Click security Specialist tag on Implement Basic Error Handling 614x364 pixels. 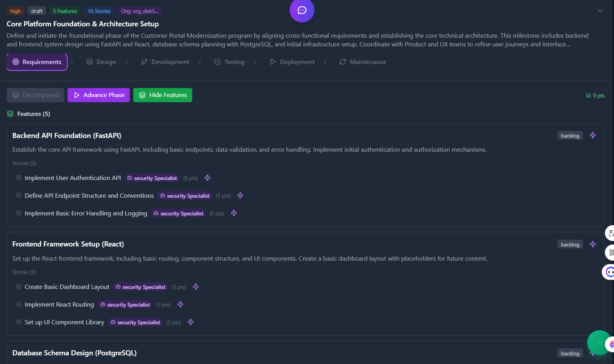[178, 213]
